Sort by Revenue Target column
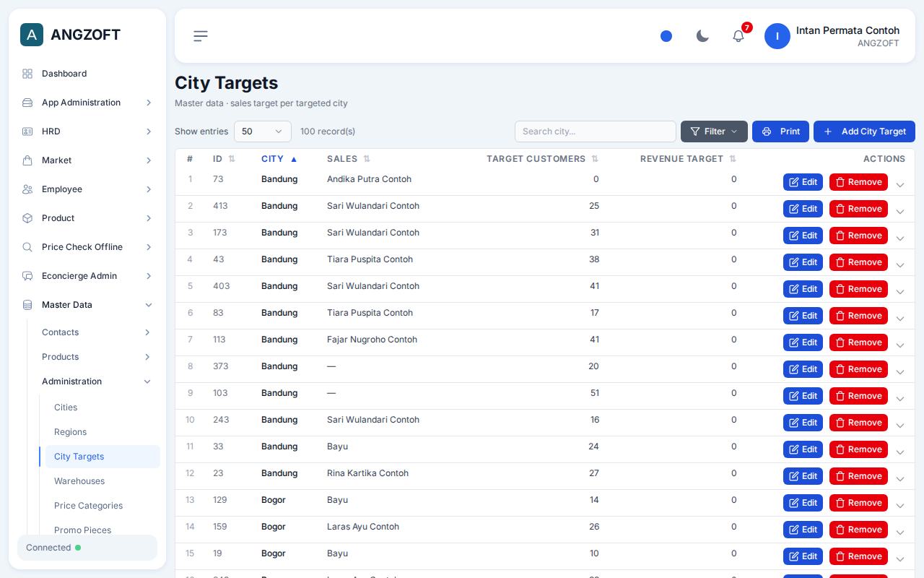 pyautogui.click(x=688, y=159)
